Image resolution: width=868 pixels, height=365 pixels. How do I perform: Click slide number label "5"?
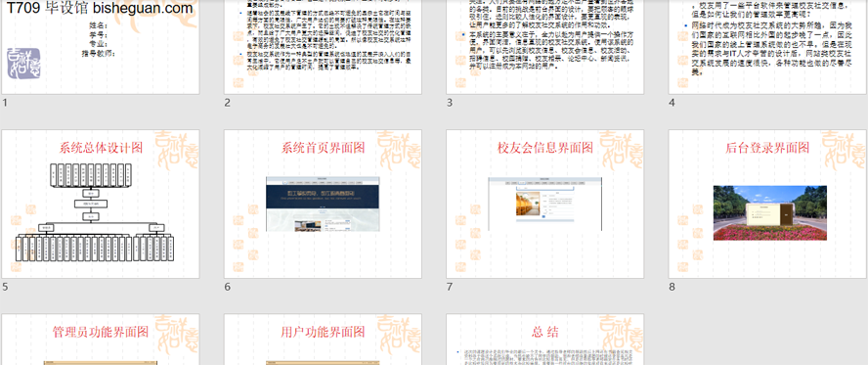[x=5, y=287]
